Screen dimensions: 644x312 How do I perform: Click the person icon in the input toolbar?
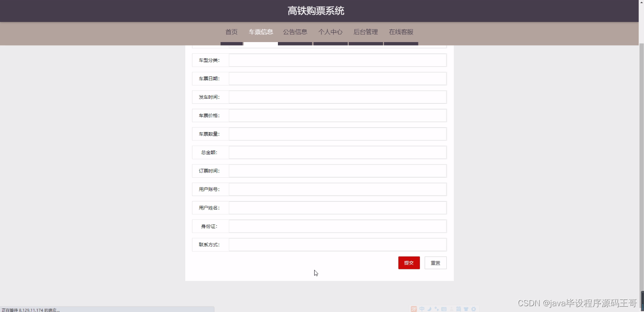(451, 309)
